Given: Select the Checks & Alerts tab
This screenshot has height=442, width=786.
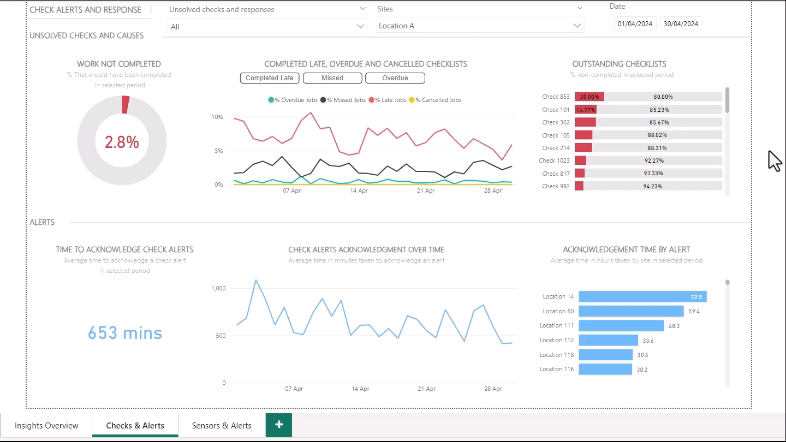Looking at the screenshot, I should coord(135,426).
